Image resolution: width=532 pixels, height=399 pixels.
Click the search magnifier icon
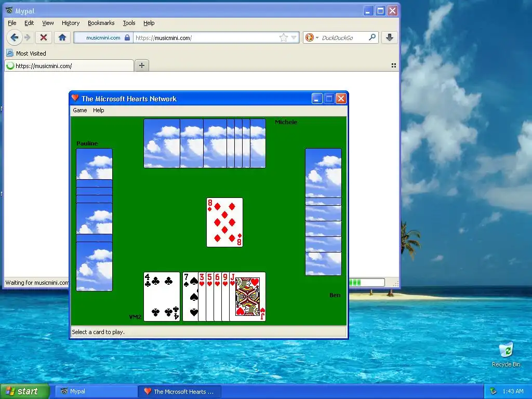pos(372,37)
